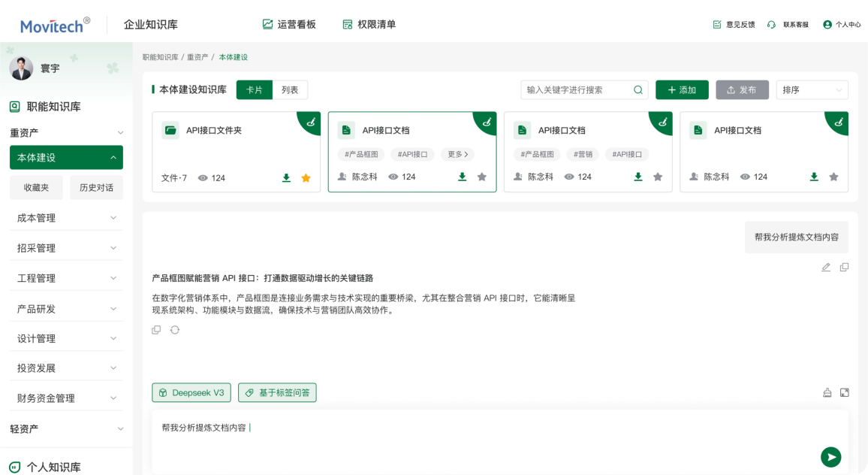Screen dimensions: 868x475
Task: Expand 成本管理 in sidebar
Action: 66,218
